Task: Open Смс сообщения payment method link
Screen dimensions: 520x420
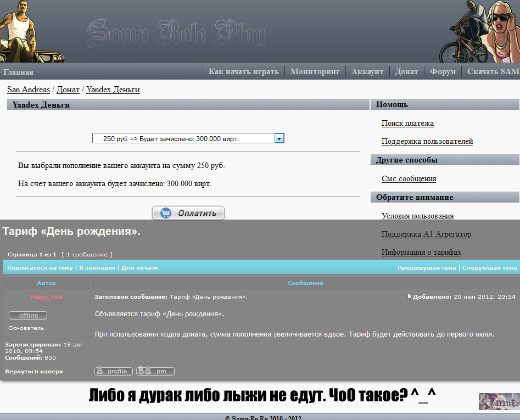Action: click(x=409, y=178)
